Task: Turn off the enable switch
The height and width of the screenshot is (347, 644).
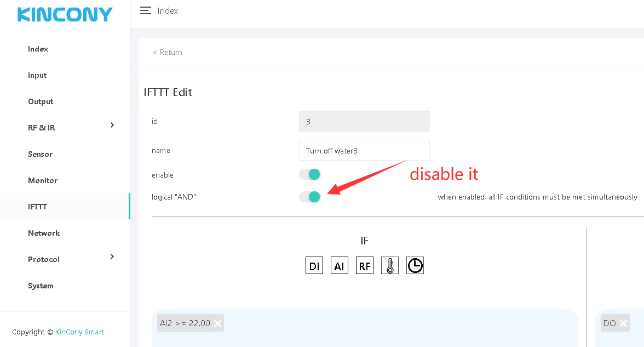Action: click(x=309, y=175)
